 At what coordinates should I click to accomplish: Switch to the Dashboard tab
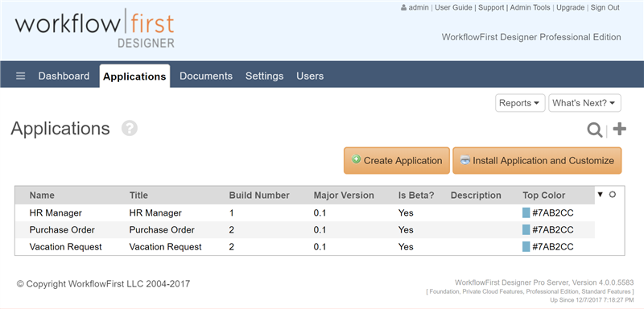[64, 76]
